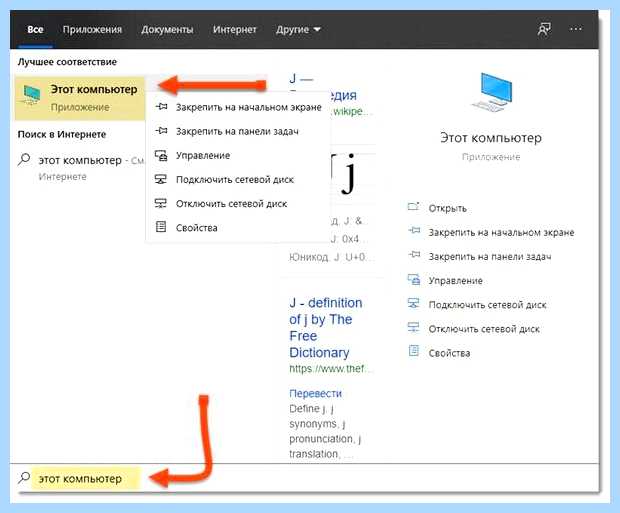Viewport: 620px width, 513px height.
Task: Open web search result этот компьютер
Action: 81,167
